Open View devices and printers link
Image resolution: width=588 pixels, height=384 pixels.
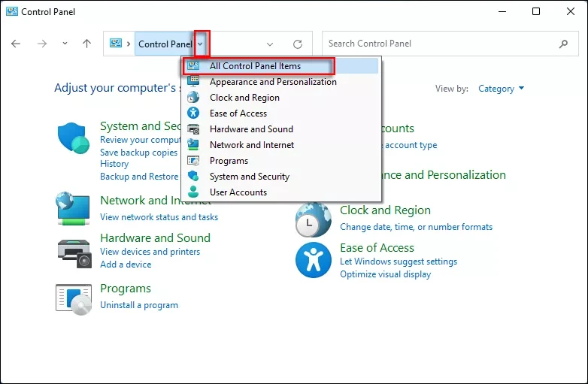point(150,252)
